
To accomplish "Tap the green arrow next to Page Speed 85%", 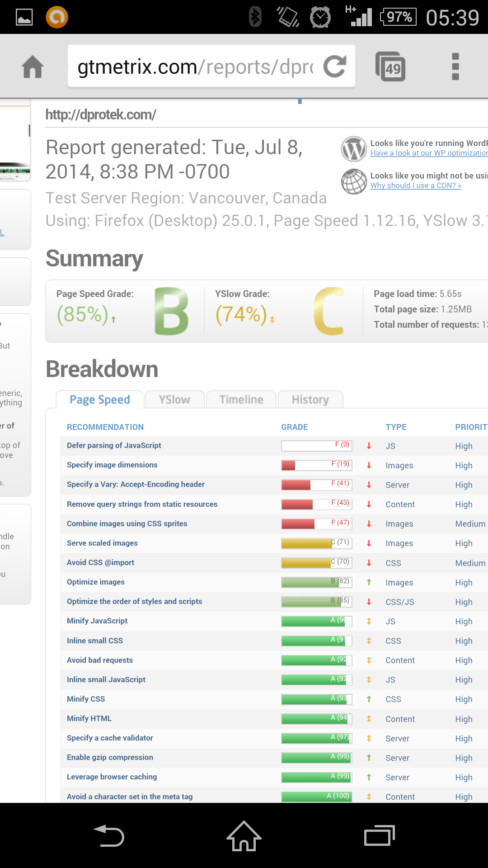I will coord(113,320).
